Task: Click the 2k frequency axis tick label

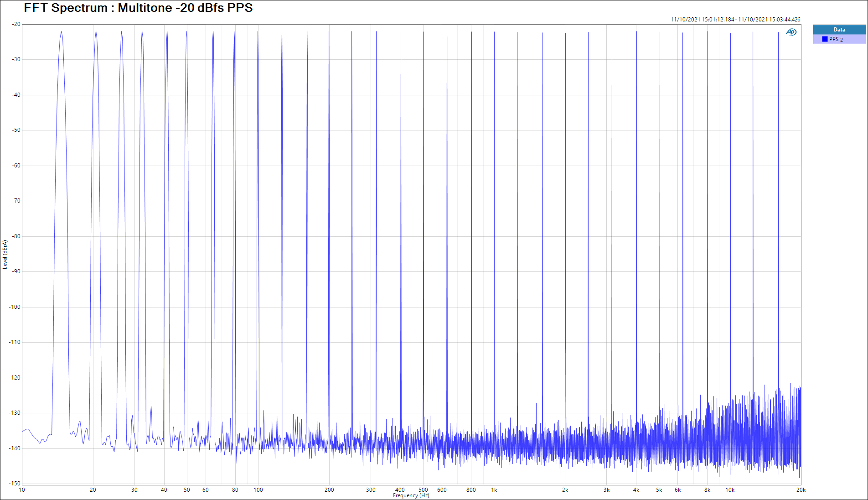Action: 565,490
